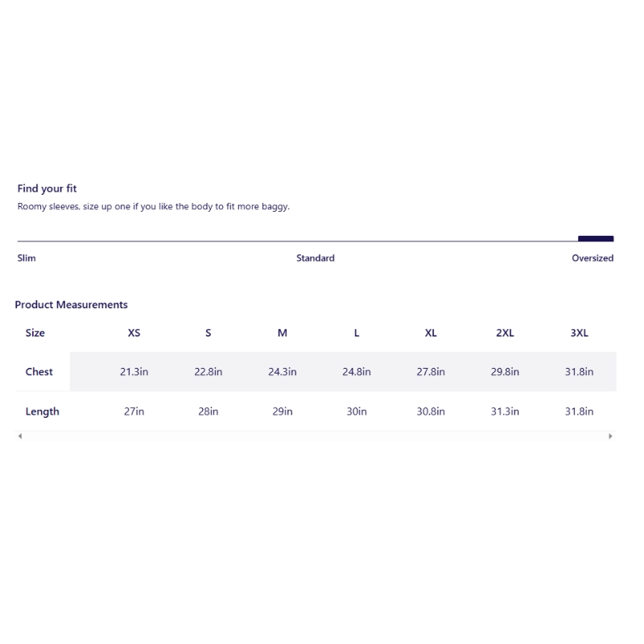The height and width of the screenshot is (644, 644).
Task: Click the S size column header
Action: pos(208,333)
